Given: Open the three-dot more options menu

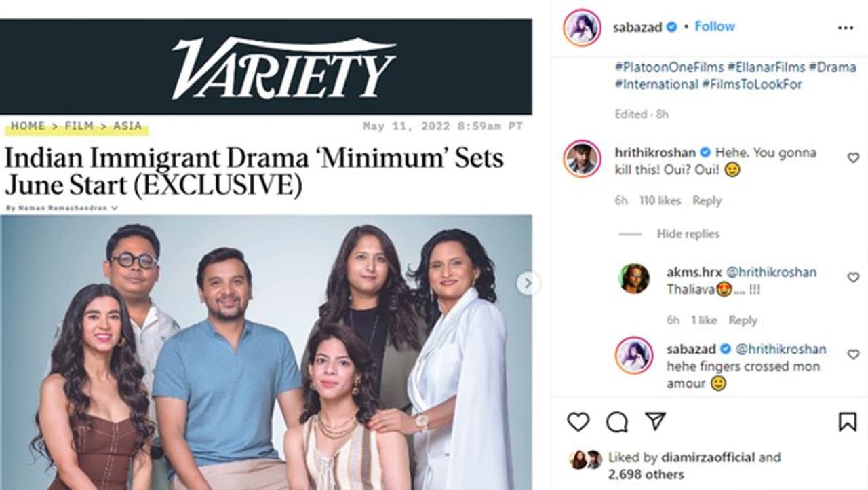Looking at the screenshot, I should point(846,28).
